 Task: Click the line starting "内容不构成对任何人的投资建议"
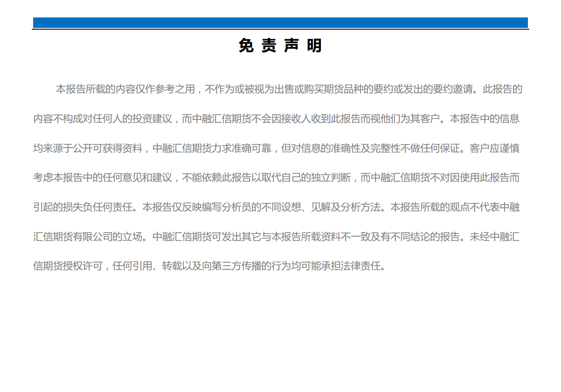point(276,119)
